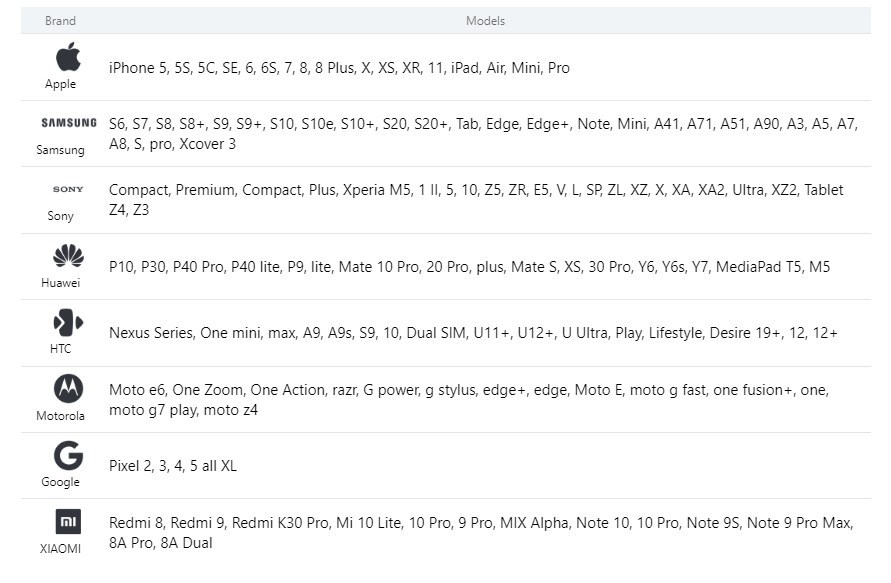Click the Huawei flower logo icon

(x=68, y=255)
